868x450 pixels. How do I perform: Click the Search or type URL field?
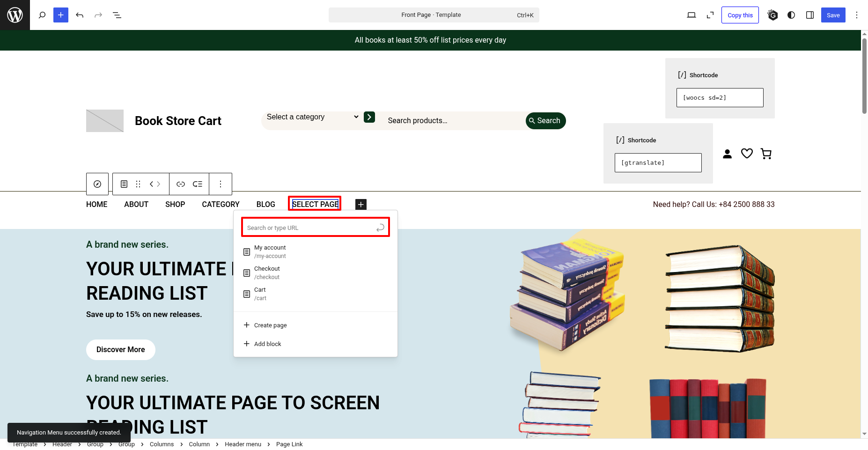point(310,228)
